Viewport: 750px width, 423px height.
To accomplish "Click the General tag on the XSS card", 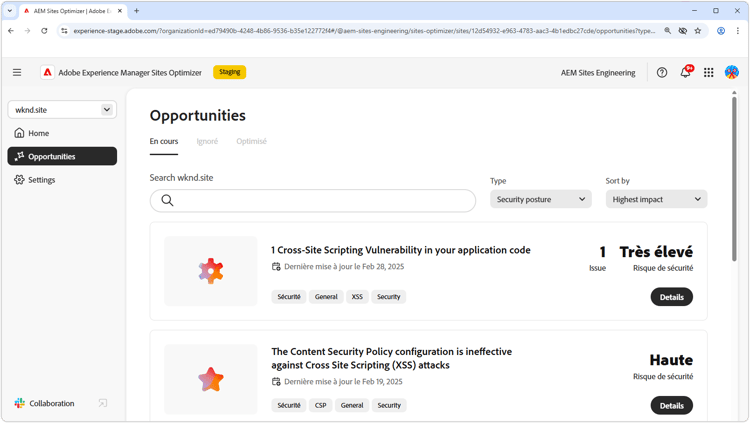I will click(x=326, y=297).
